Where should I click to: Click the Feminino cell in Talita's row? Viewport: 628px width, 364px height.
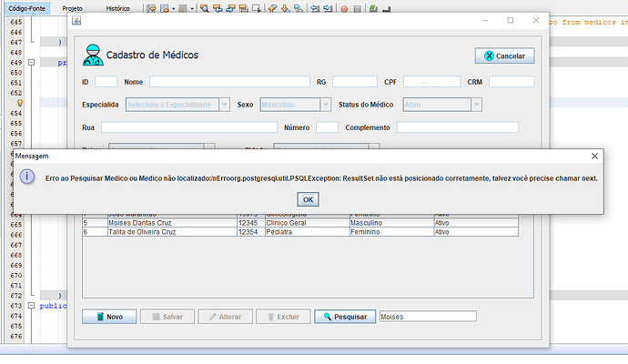tap(391, 232)
